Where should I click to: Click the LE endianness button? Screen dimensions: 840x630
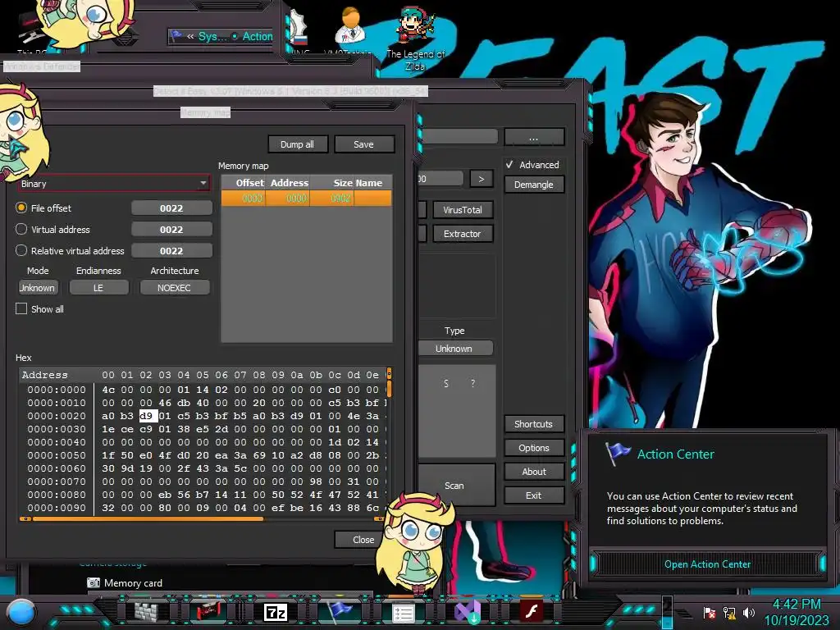[98, 288]
